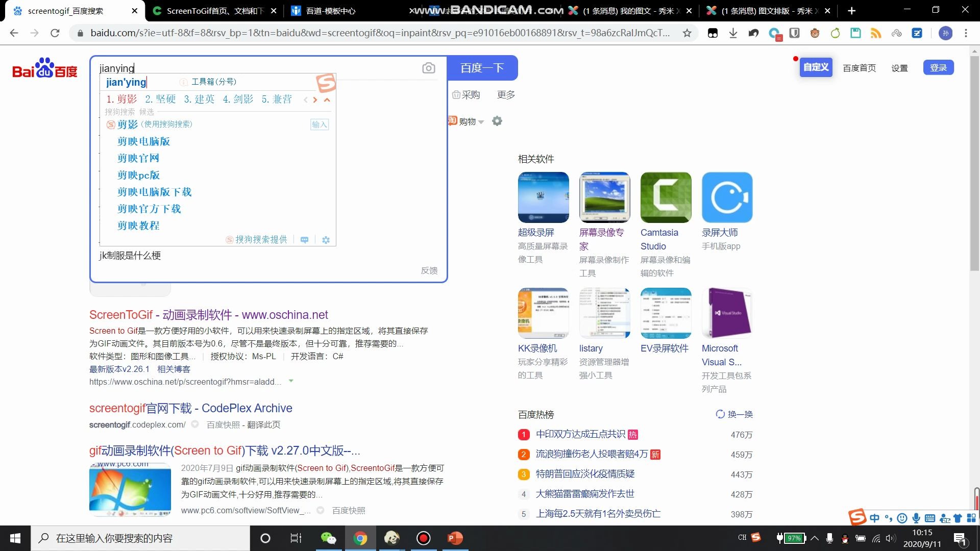This screenshot has width=980, height=551.
Task: Click the camera image-search icon in search box
Action: pyautogui.click(x=429, y=68)
